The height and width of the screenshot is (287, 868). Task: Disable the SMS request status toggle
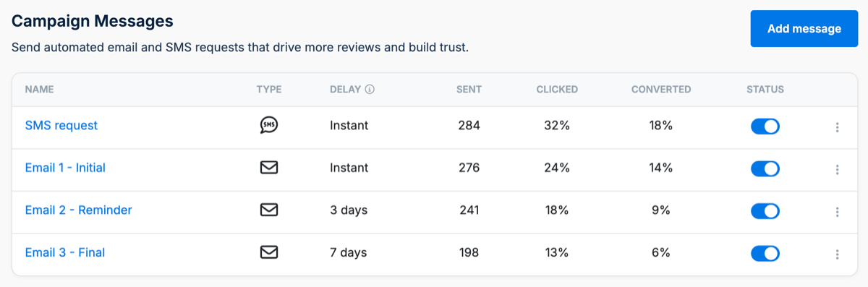click(765, 127)
